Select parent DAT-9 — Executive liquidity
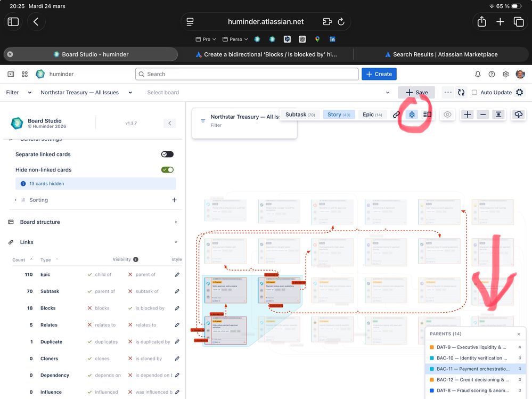Image resolution: width=532 pixels, height=399 pixels. [475, 347]
